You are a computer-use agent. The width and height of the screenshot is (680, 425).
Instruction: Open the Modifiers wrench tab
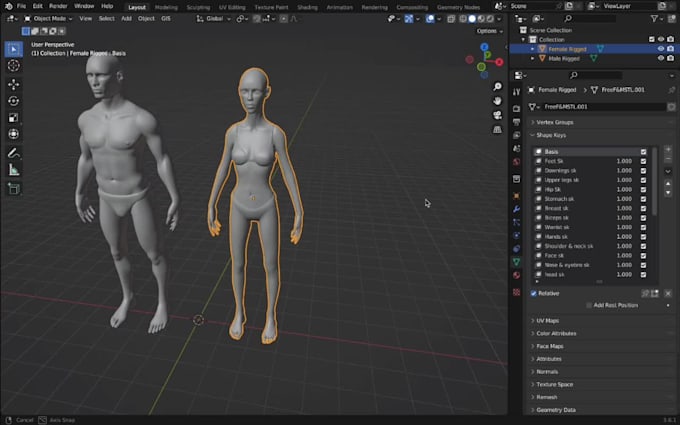coord(516,209)
